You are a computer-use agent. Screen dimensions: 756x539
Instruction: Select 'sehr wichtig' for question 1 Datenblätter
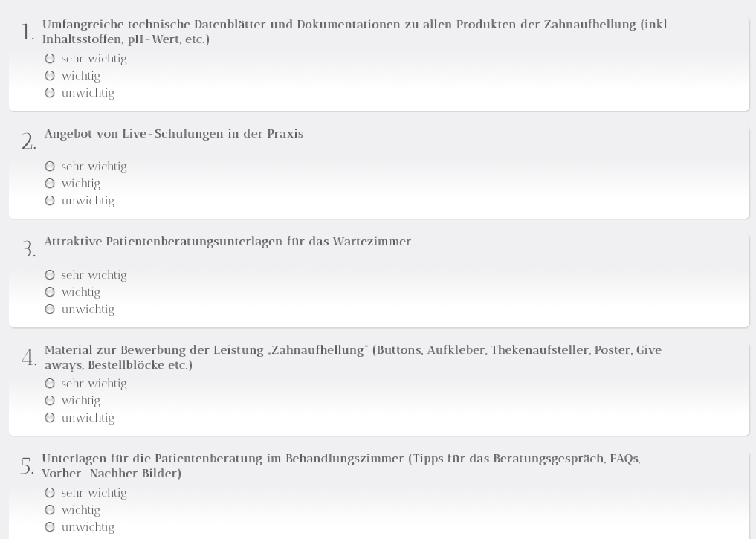coord(50,59)
